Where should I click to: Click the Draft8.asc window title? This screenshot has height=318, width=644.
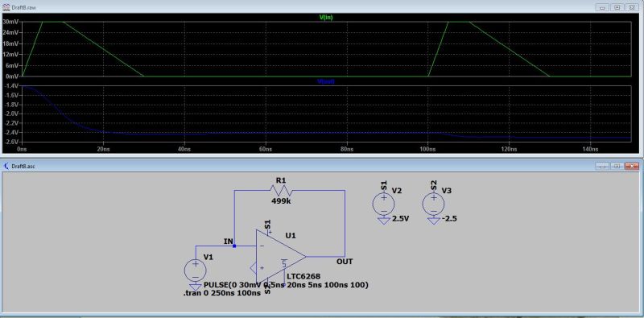(x=24, y=166)
